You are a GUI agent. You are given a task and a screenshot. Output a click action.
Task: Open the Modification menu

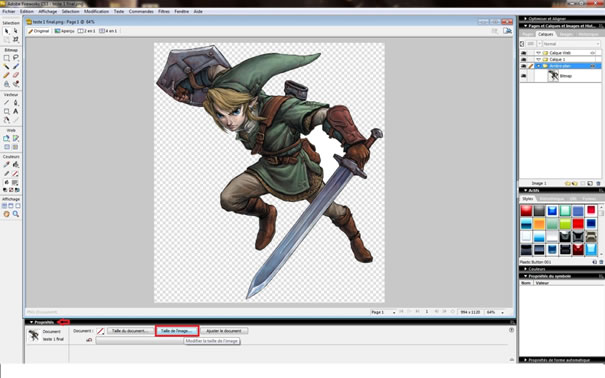click(x=96, y=12)
